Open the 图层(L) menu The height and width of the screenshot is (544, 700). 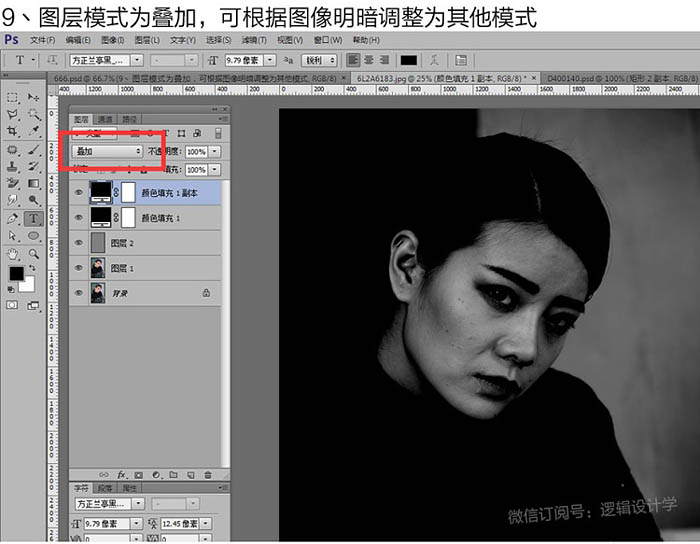click(147, 40)
